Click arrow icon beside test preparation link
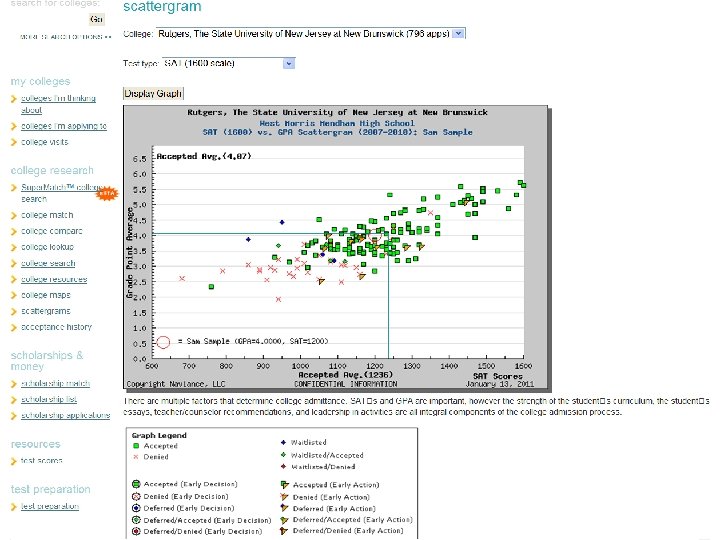Image resolution: width=720 pixels, height=540 pixels. (14, 506)
